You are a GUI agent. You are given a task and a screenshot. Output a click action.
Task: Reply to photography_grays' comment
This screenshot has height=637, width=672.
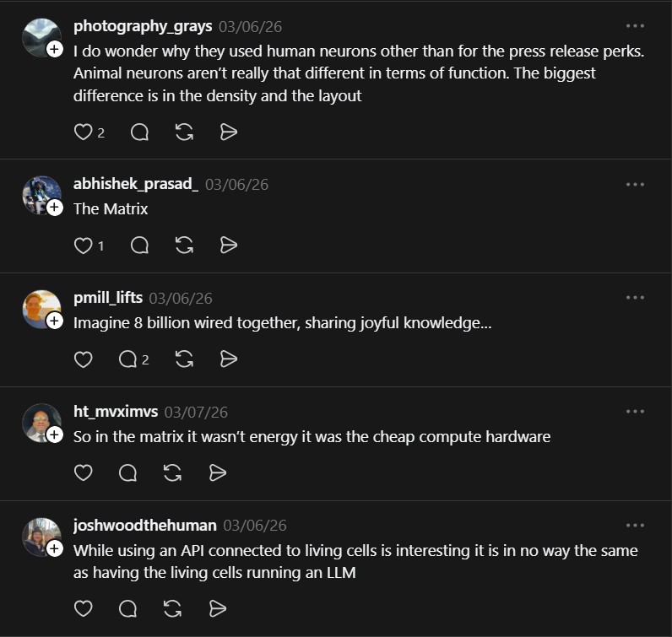pos(140,132)
